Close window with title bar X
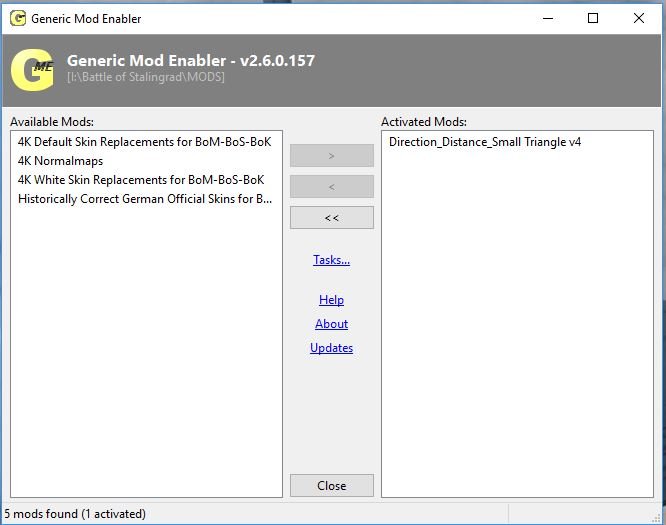 point(638,18)
